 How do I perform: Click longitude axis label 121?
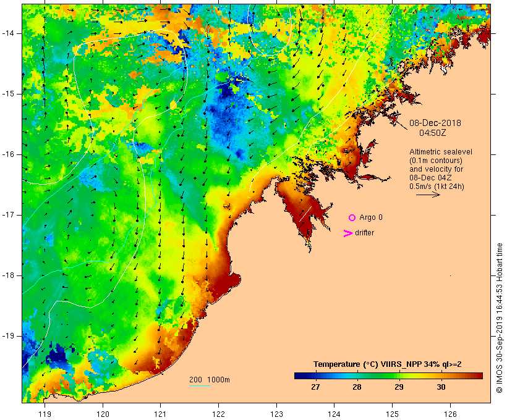click(x=160, y=414)
